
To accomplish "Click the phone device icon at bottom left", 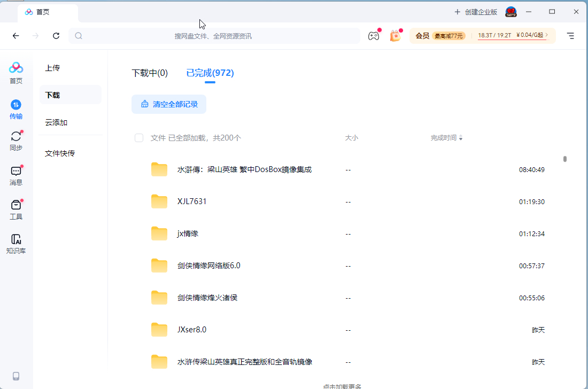I will pyautogui.click(x=16, y=376).
